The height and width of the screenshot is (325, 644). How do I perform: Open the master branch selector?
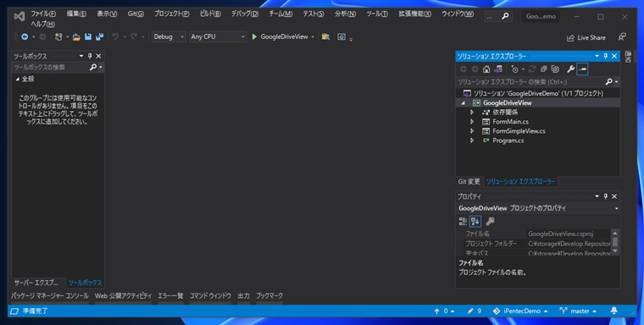tap(578, 311)
